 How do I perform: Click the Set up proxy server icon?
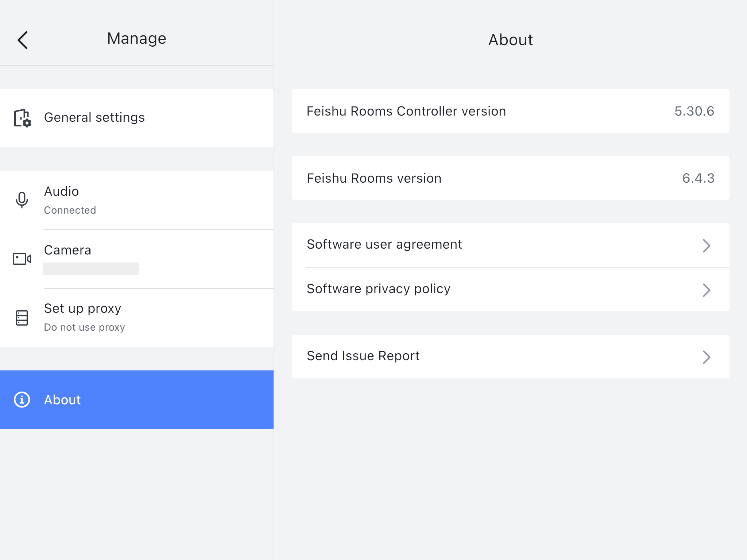(x=22, y=318)
